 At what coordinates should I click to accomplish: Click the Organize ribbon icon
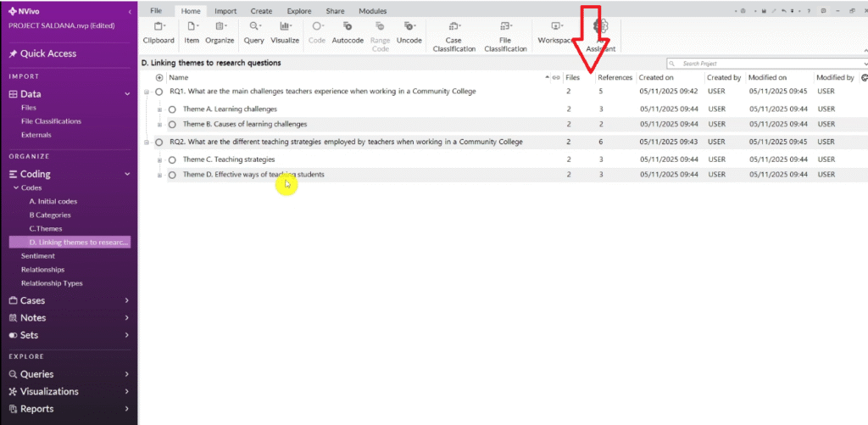click(220, 32)
